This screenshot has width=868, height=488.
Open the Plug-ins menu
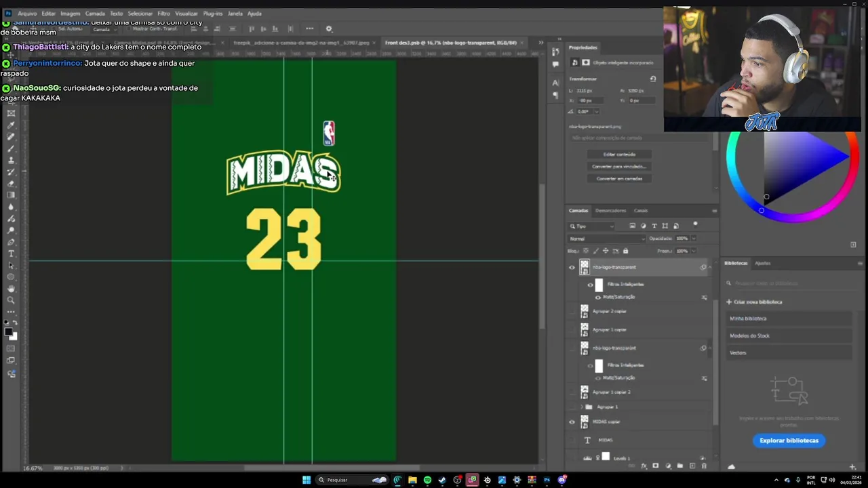pyautogui.click(x=213, y=14)
